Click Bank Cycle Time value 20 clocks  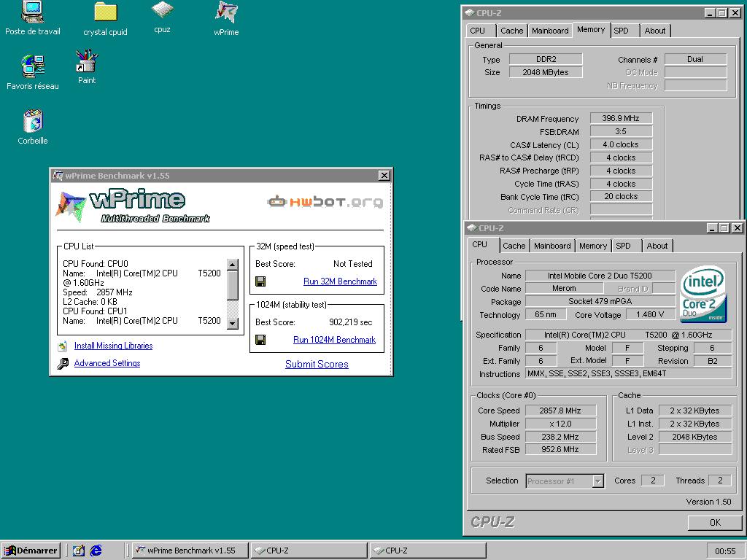coord(621,196)
